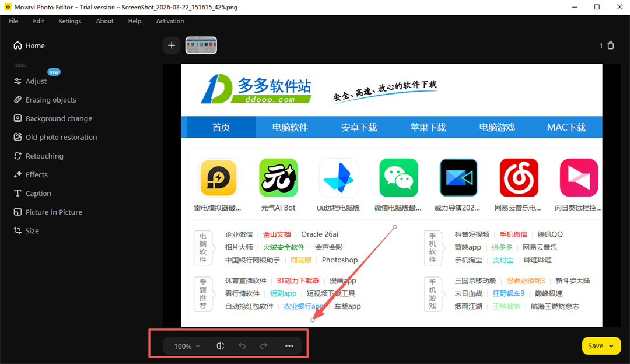Click the 雷电模拟器 app icon
This screenshot has width=630, height=364.
[218, 177]
